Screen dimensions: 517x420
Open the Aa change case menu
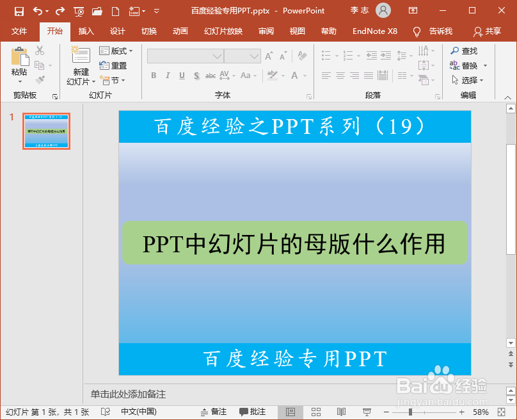(248, 76)
